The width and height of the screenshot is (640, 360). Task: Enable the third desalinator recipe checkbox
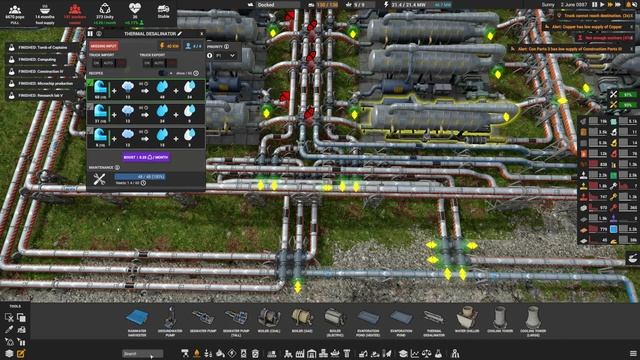pyautogui.click(x=90, y=131)
